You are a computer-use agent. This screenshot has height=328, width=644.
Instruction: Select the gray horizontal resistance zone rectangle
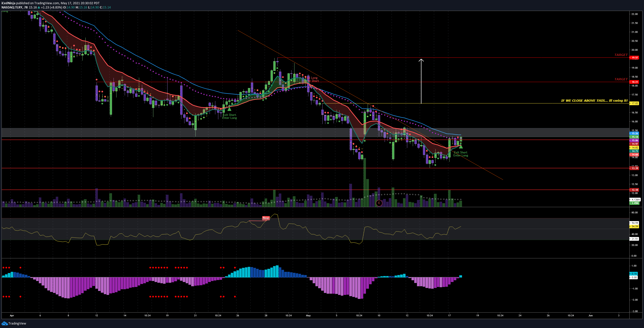315,133
